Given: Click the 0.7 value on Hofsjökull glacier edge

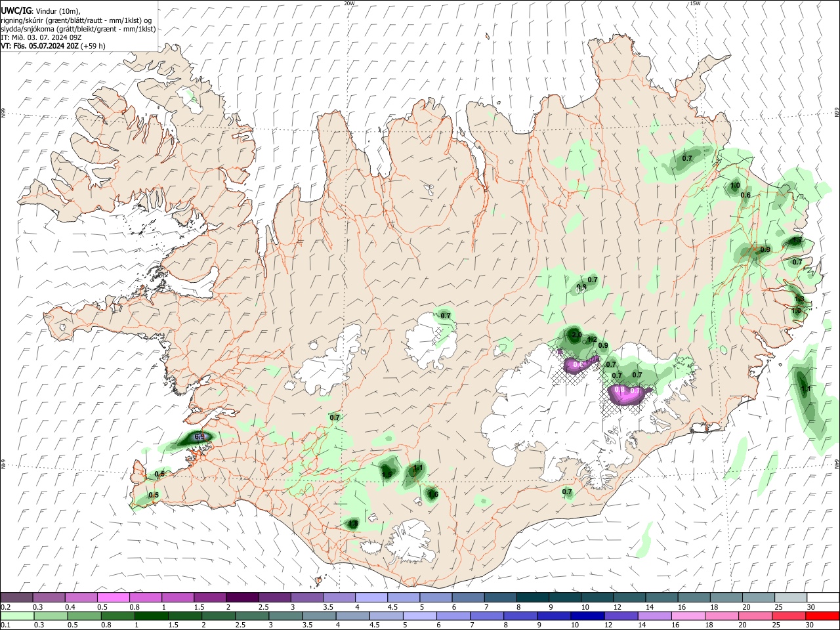Looking at the screenshot, I should tap(446, 316).
